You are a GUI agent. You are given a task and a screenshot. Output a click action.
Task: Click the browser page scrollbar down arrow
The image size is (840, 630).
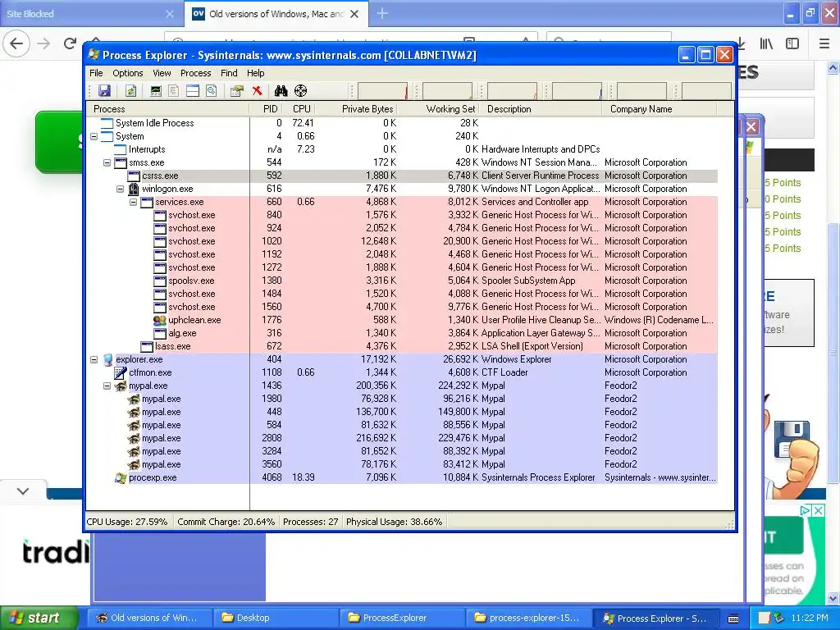[833, 598]
